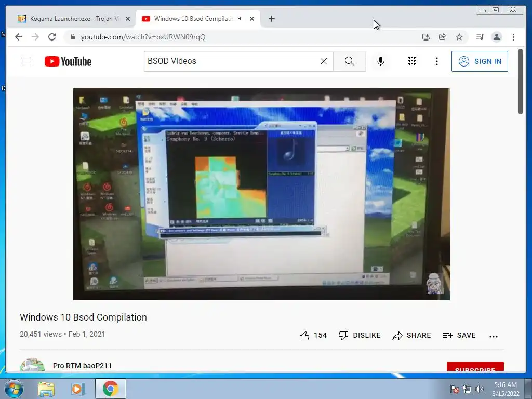This screenshot has width=532, height=399.
Task: Click the DISLIKE thumbs down button
Action: pos(360,336)
